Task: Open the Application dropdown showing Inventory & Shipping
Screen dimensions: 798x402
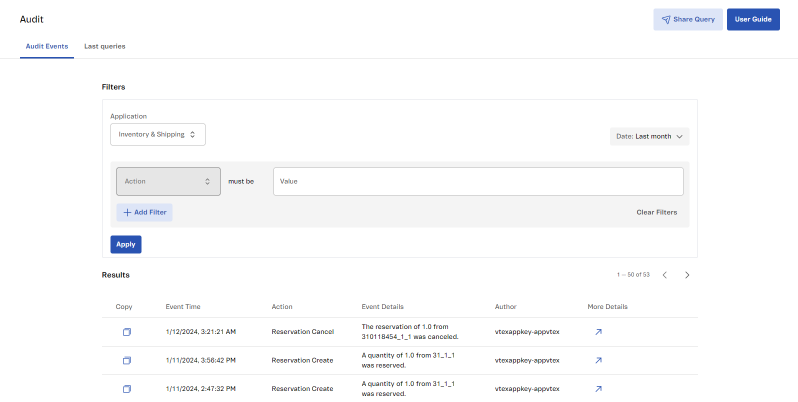Action: (x=157, y=134)
